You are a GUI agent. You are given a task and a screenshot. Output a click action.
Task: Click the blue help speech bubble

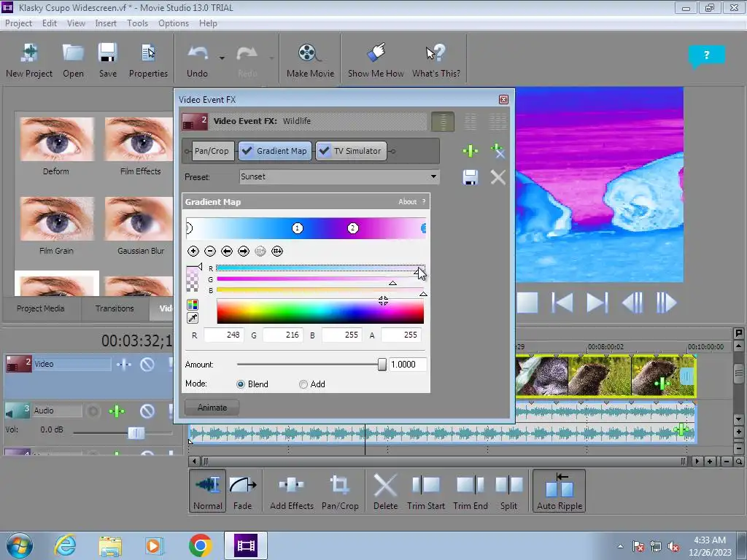pyautogui.click(x=706, y=55)
